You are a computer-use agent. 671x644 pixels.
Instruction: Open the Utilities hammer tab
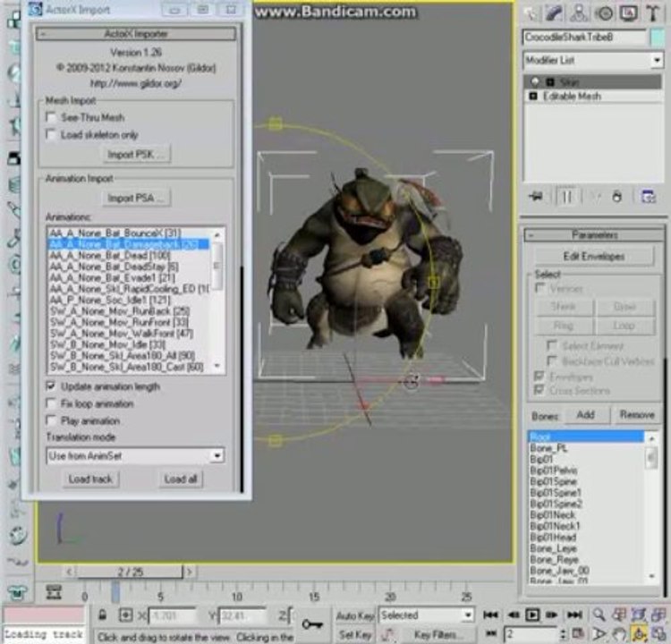[x=652, y=13]
